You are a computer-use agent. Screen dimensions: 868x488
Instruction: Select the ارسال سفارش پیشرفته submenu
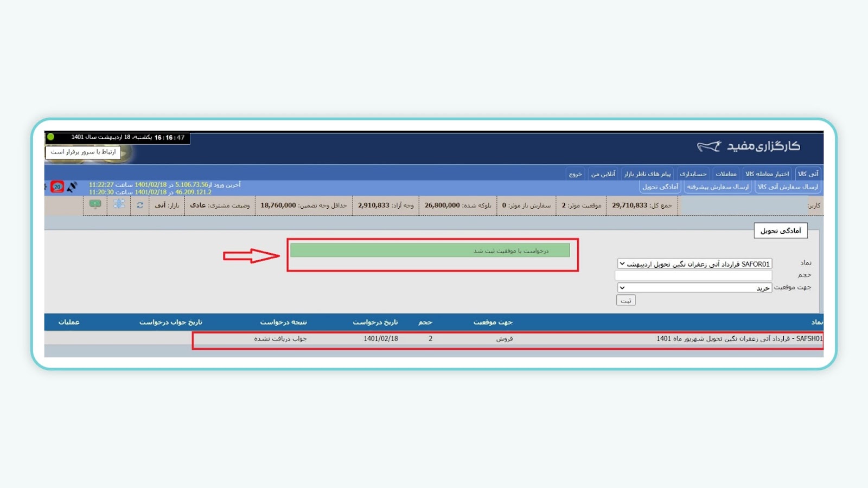tap(717, 187)
